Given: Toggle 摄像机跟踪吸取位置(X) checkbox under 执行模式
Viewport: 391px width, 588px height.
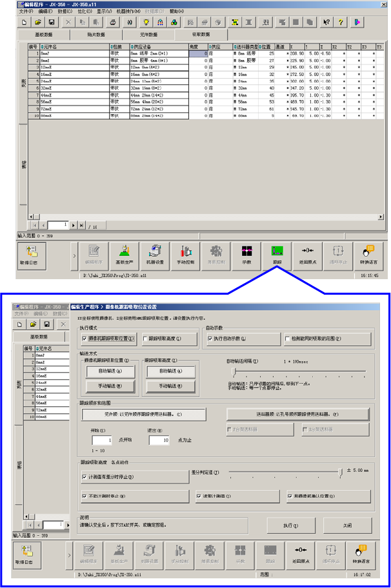Looking at the screenshot, I should click(x=85, y=338).
